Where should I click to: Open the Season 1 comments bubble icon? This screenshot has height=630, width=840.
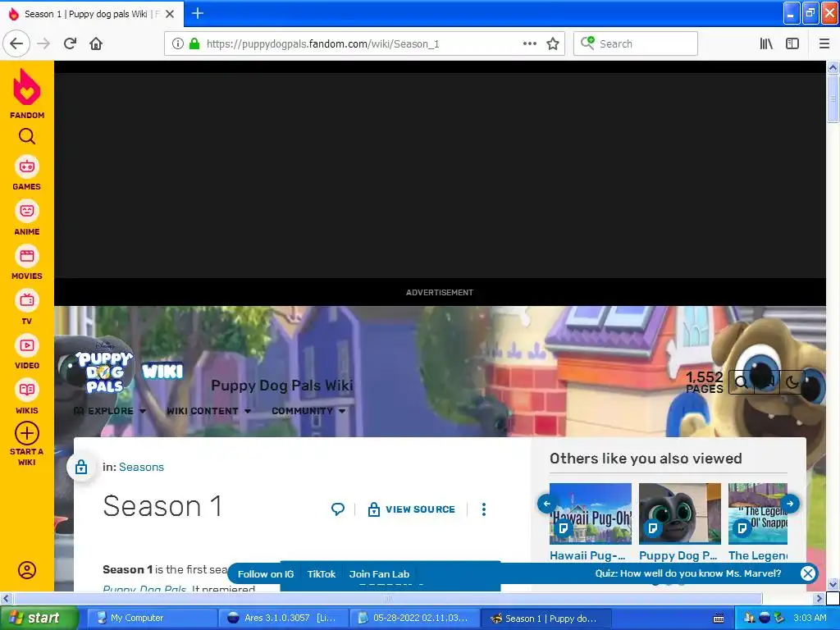tap(337, 509)
